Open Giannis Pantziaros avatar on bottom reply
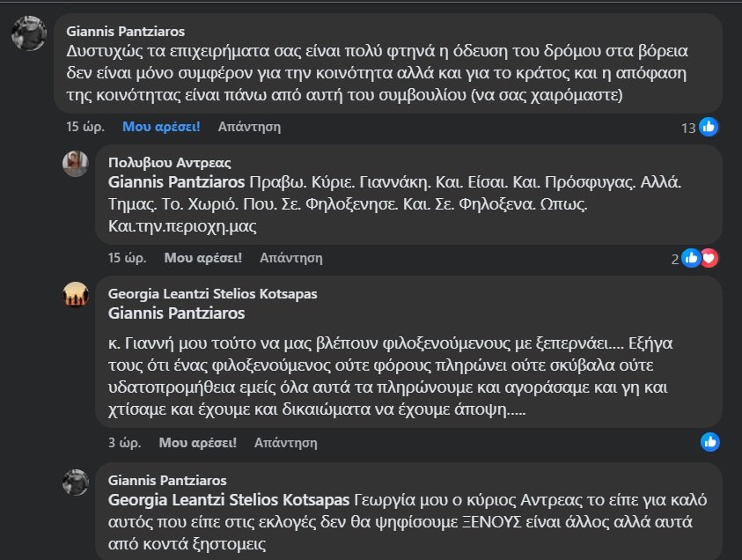This screenshot has height=560, width=742. (x=76, y=483)
